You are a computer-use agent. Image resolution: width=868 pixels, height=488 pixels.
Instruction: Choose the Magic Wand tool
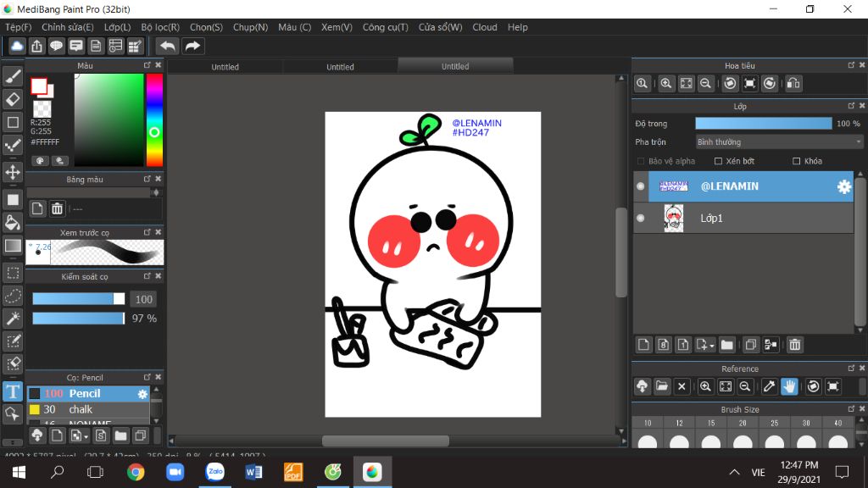point(13,319)
